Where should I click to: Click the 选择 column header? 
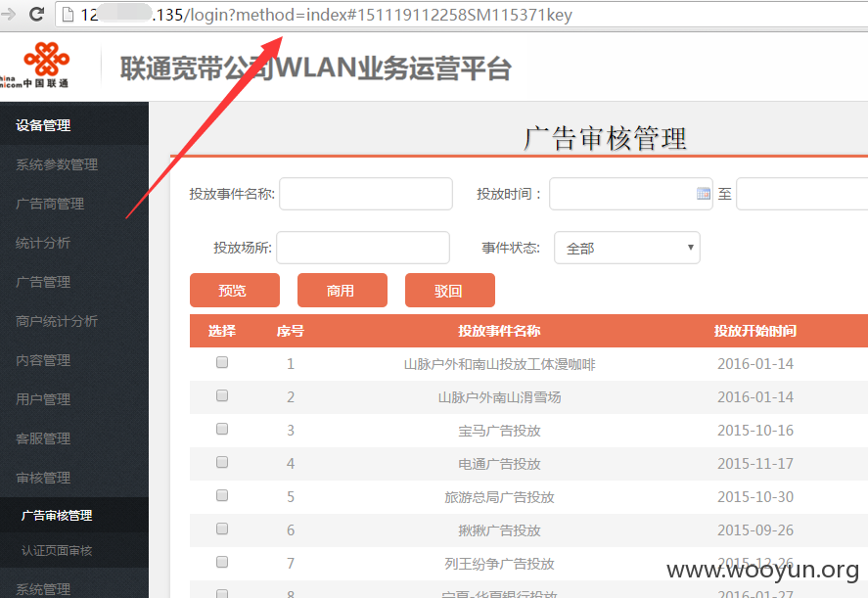point(222,331)
